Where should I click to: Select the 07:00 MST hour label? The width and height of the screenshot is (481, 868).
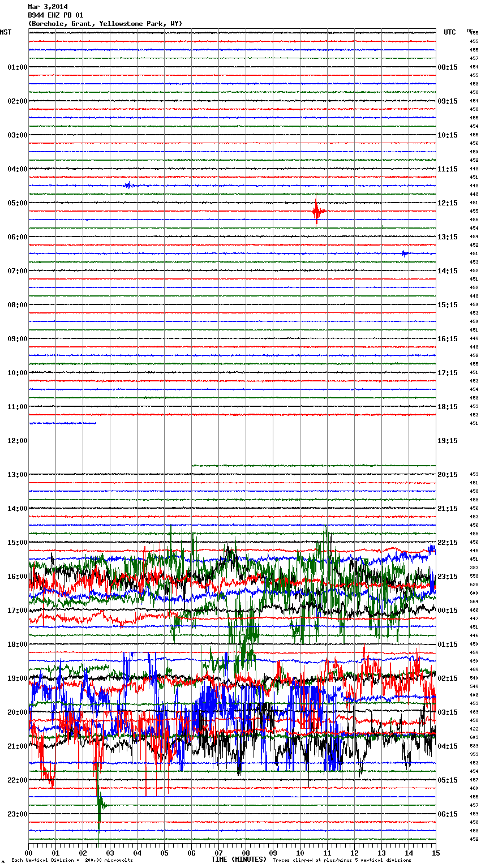[18, 271]
